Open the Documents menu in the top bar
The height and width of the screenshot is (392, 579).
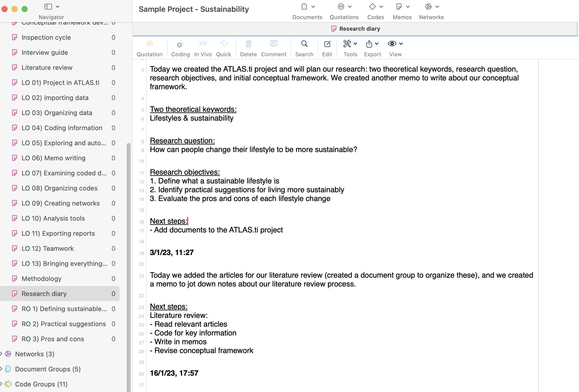[x=307, y=12]
